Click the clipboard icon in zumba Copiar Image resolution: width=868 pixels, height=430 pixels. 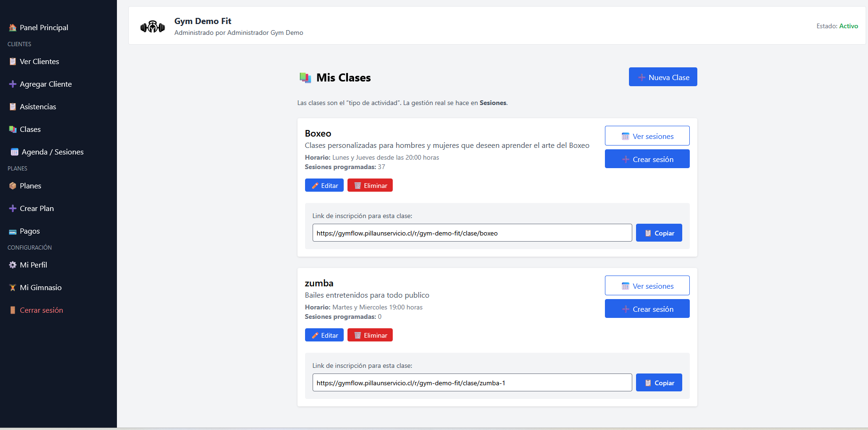[648, 383]
